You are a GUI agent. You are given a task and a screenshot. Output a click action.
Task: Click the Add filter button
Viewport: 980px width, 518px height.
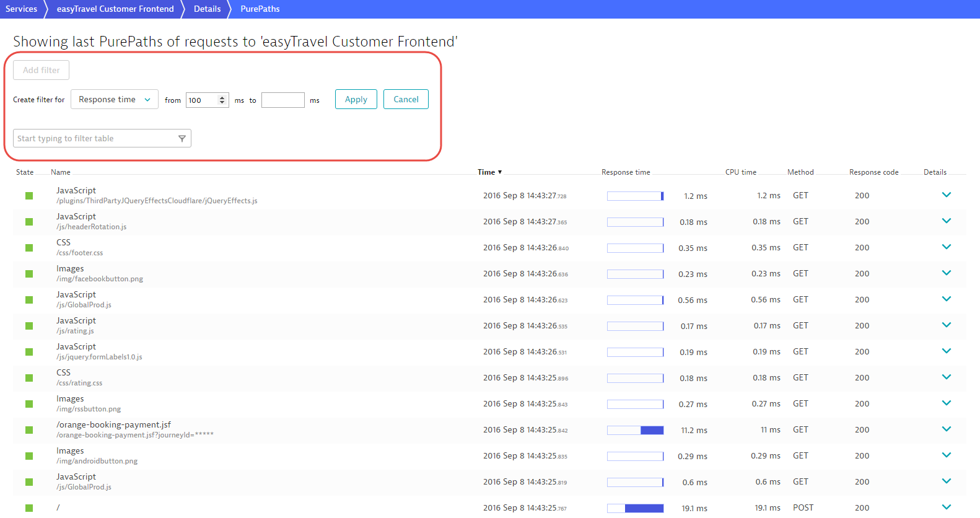pos(42,70)
